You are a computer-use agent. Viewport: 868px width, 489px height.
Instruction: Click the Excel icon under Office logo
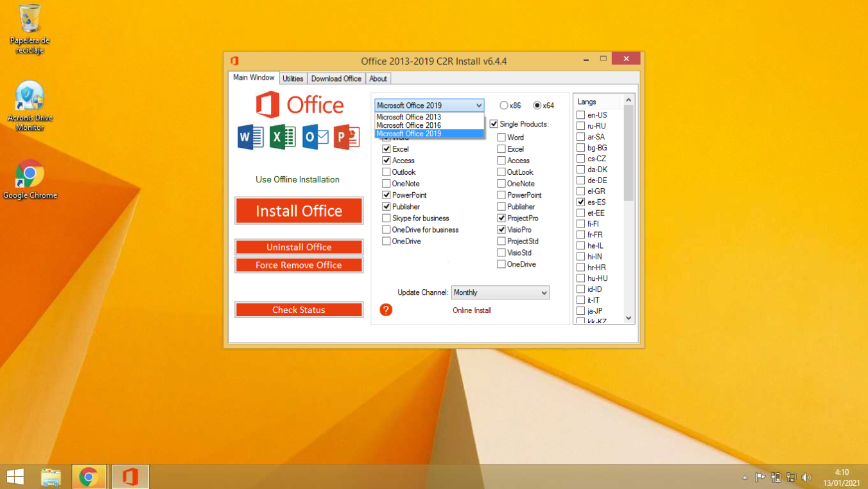click(x=282, y=138)
